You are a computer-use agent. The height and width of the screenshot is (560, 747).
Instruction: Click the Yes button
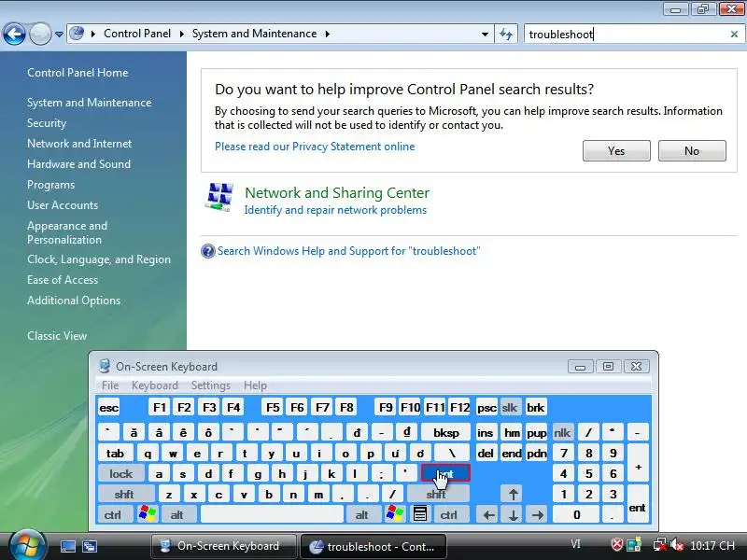click(x=616, y=151)
